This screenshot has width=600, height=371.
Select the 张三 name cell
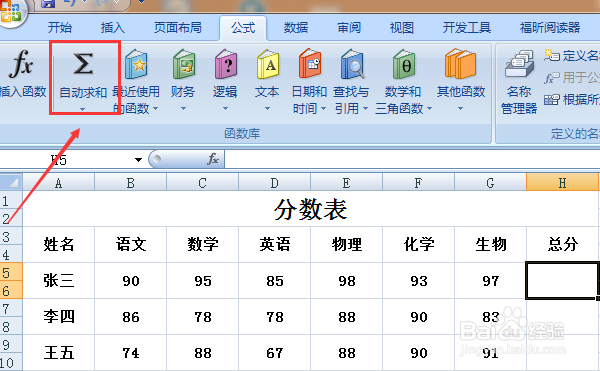coord(59,281)
